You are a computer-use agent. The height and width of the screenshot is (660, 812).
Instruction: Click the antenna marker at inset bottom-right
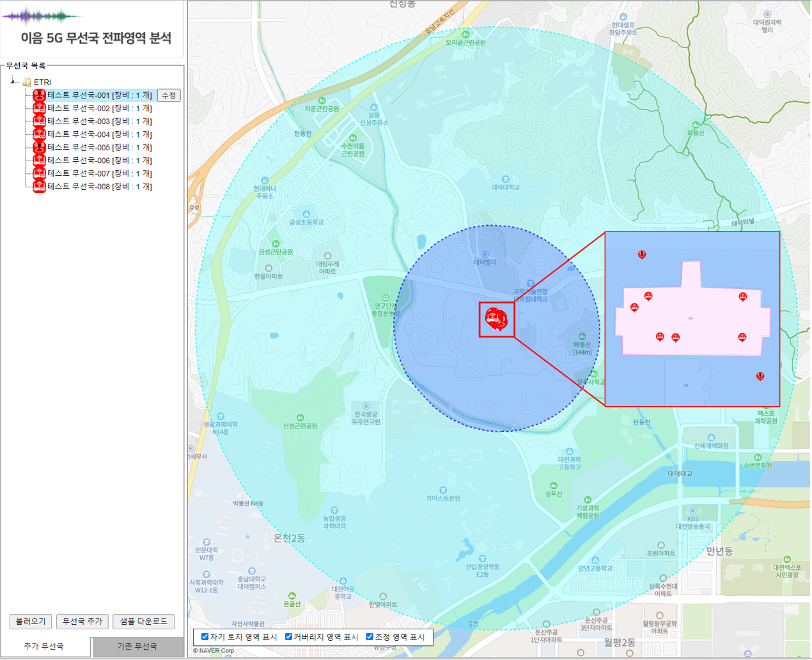[760, 376]
